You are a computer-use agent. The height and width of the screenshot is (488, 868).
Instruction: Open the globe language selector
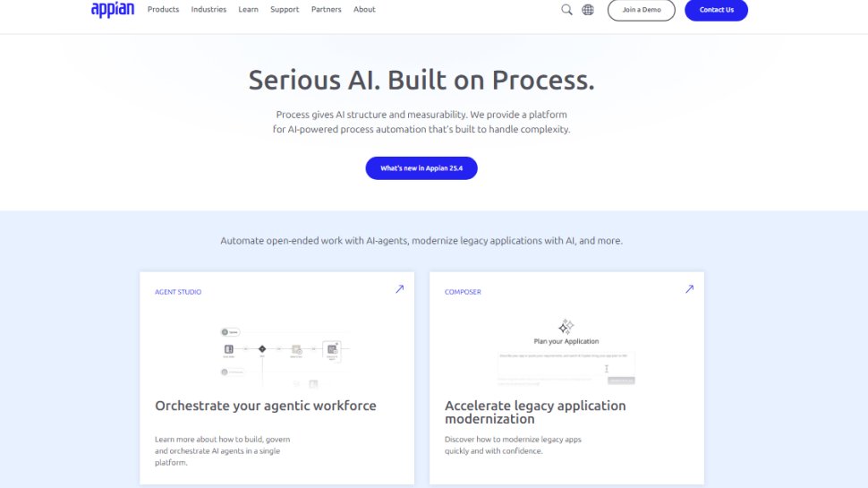587,10
